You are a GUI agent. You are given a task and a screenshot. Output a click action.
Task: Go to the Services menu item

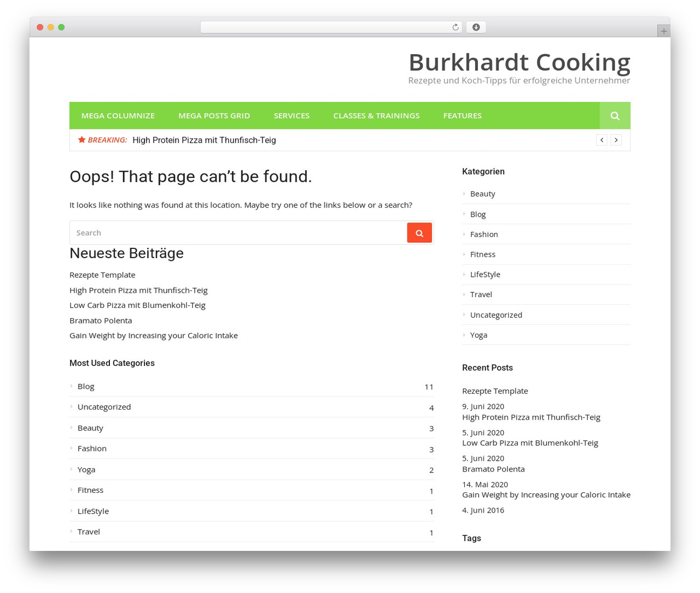pyautogui.click(x=291, y=115)
